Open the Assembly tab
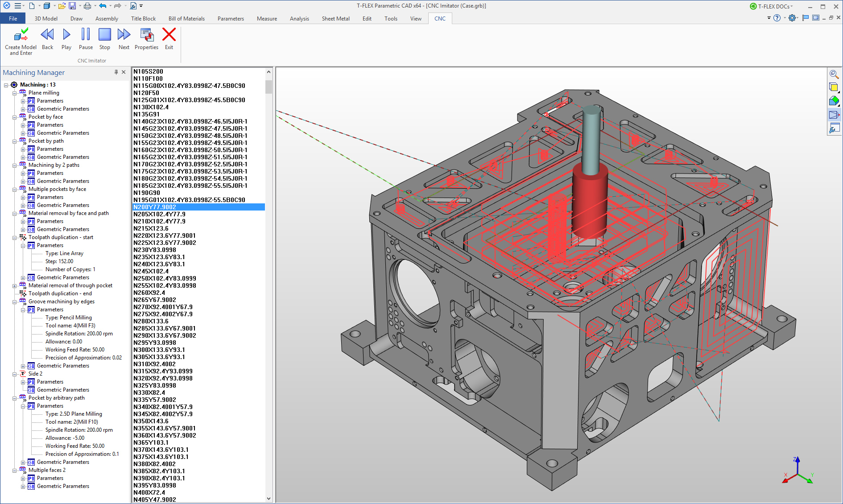The height and width of the screenshot is (504, 843). pos(107,19)
